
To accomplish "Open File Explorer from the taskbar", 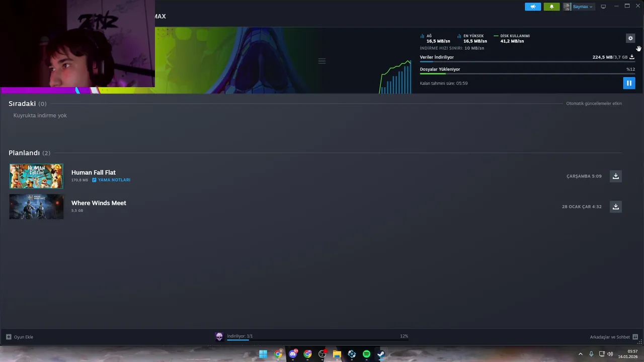I will pos(337,354).
